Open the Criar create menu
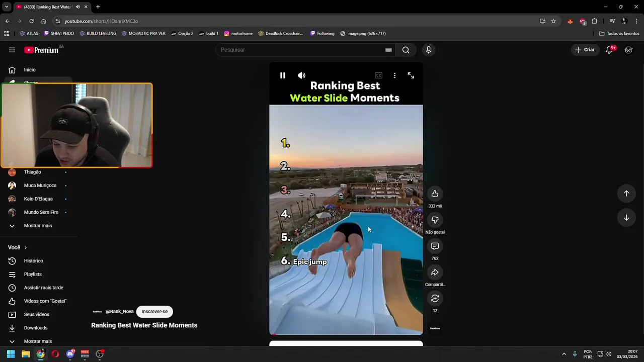Image resolution: width=644 pixels, height=362 pixels. click(x=585, y=50)
